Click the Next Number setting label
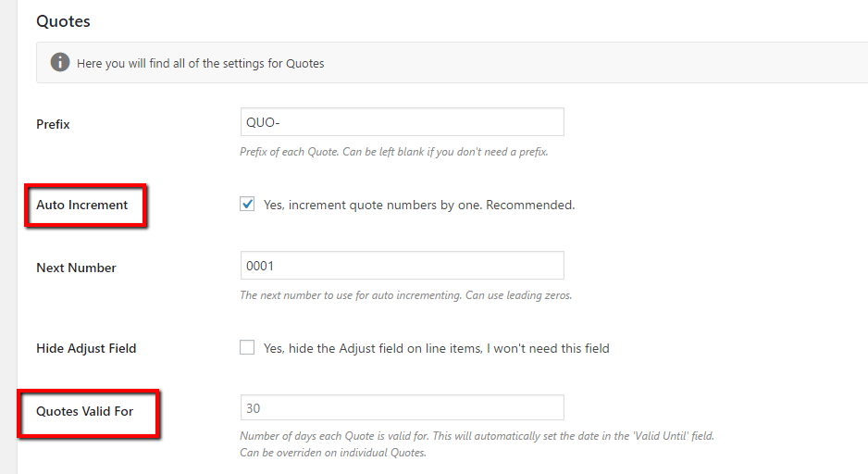The height and width of the screenshot is (474, 868). [x=76, y=268]
